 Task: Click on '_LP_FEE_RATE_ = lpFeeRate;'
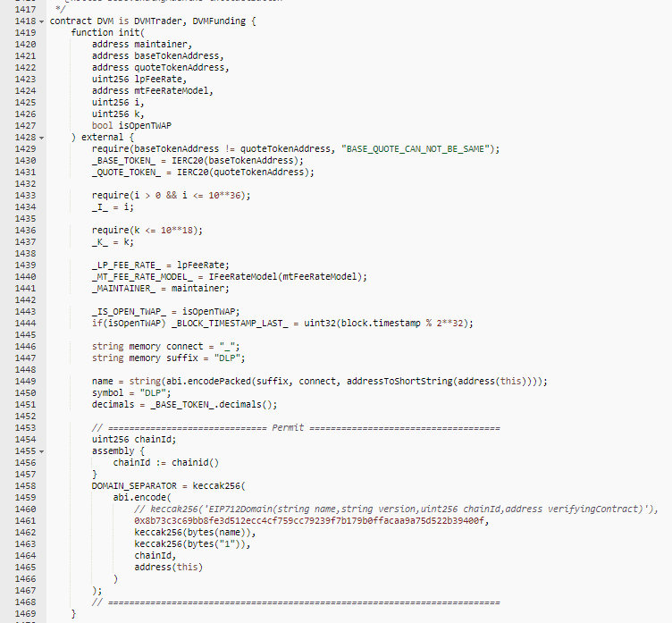coord(160,265)
